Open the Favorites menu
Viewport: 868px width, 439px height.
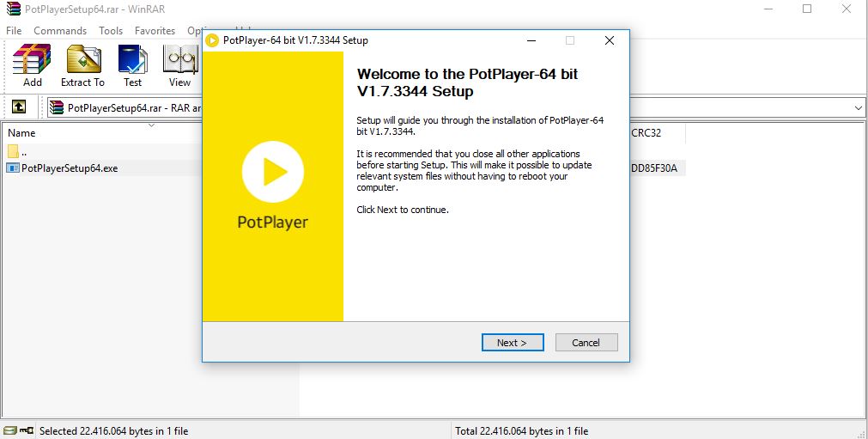[155, 30]
